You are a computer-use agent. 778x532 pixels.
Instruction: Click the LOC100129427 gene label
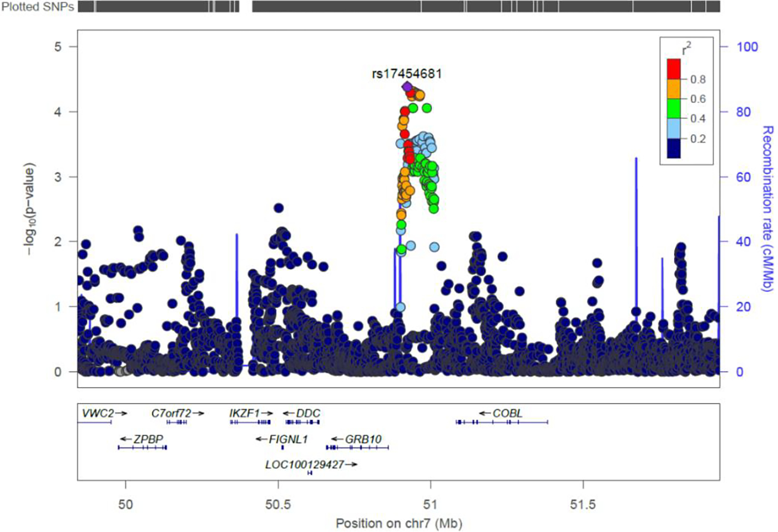pos(305,464)
